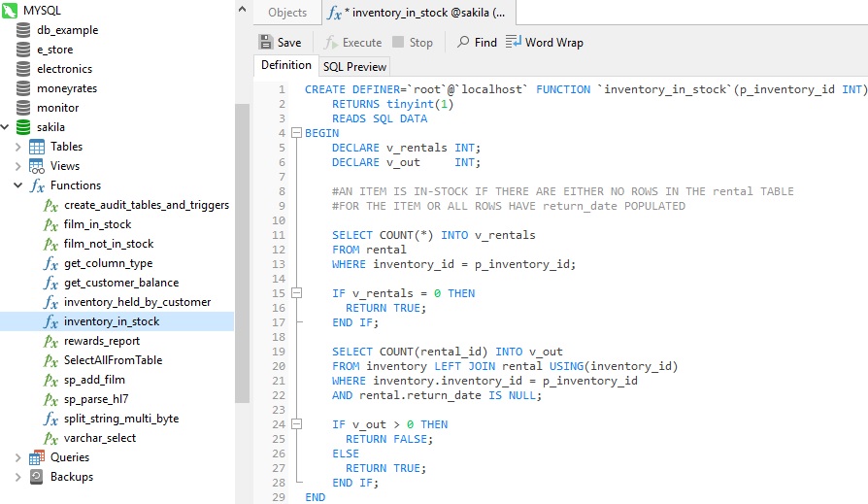Collapse the sakila database node

pyautogui.click(x=6, y=127)
